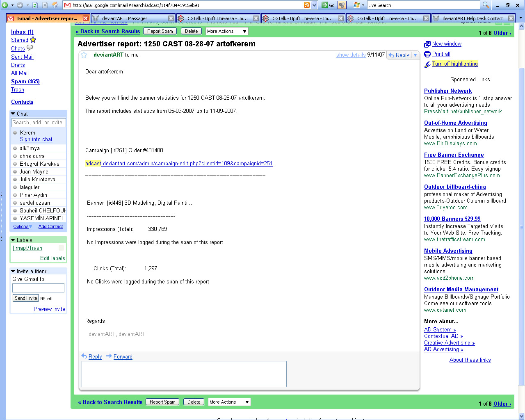This screenshot has height=420, width=525.
Task: Click About these links
Action: click(x=470, y=360)
